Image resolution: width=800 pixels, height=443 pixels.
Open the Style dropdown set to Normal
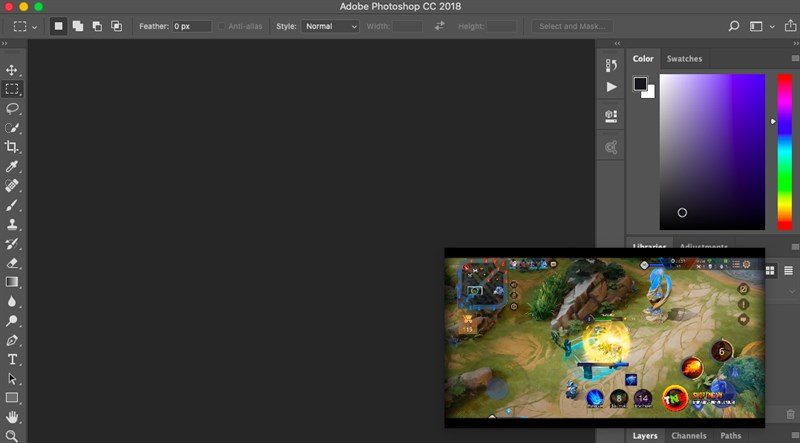pos(330,26)
